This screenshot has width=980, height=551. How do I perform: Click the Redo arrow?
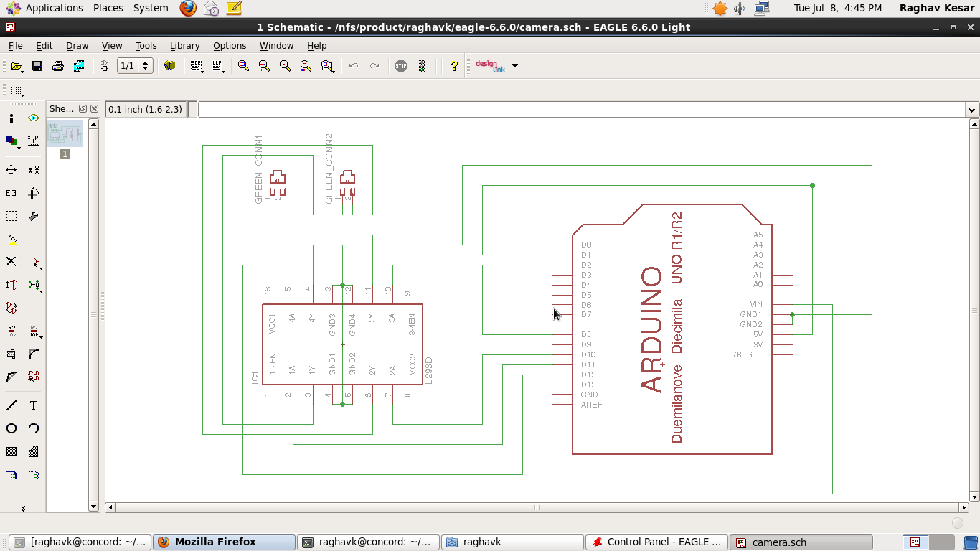point(374,66)
